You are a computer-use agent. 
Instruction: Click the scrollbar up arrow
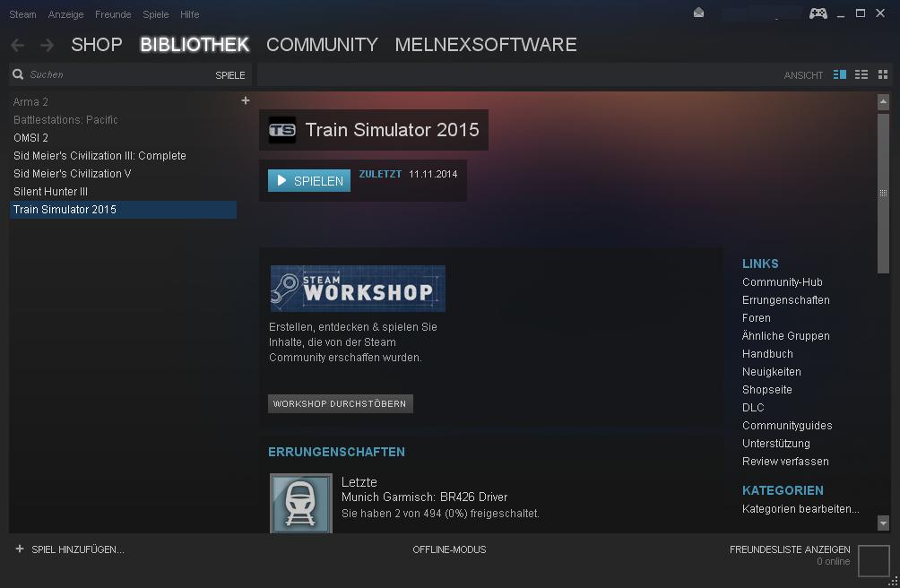click(x=883, y=102)
